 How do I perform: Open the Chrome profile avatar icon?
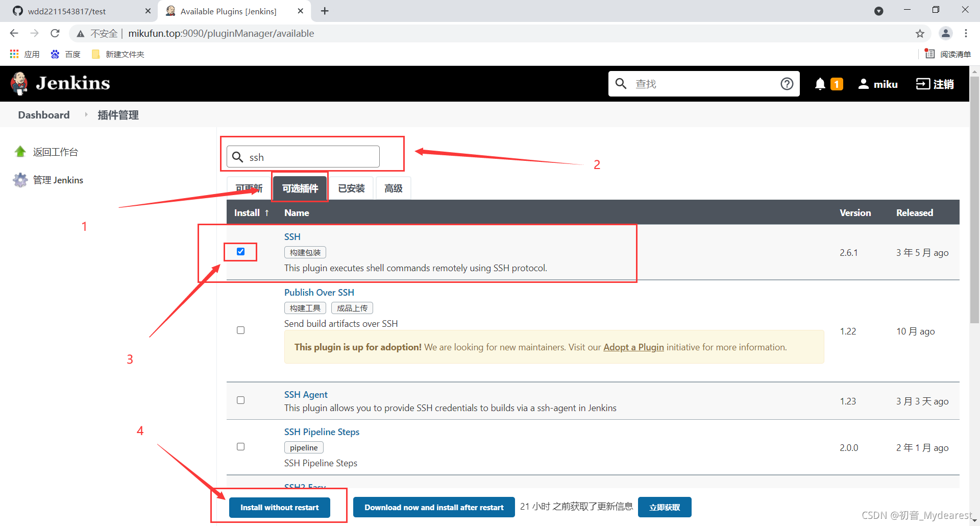coord(945,33)
